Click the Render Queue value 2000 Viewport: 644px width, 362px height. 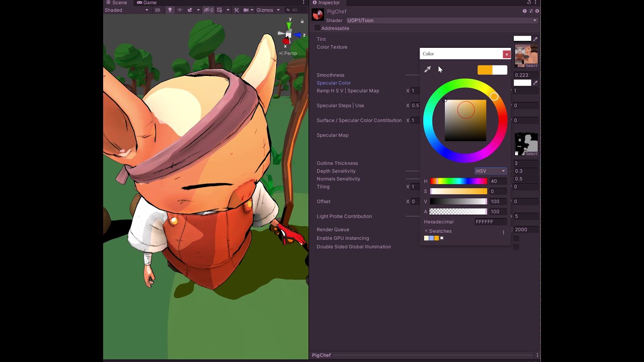pyautogui.click(x=526, y=230)
